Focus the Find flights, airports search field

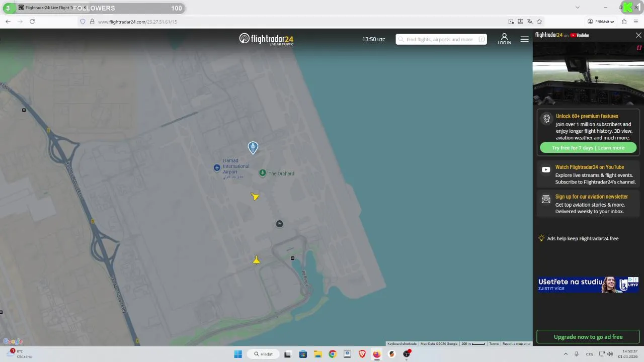[441, 39]
